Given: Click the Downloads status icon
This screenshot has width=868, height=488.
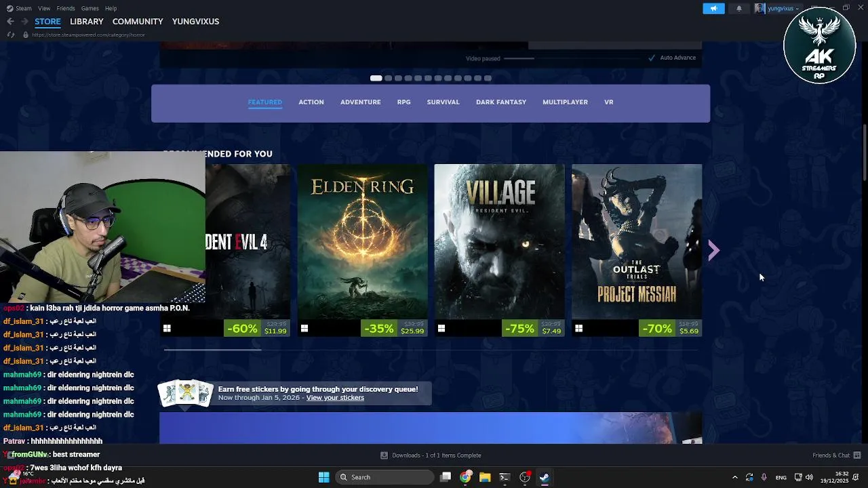Looking at the screenshot, I should coord(384,455).
